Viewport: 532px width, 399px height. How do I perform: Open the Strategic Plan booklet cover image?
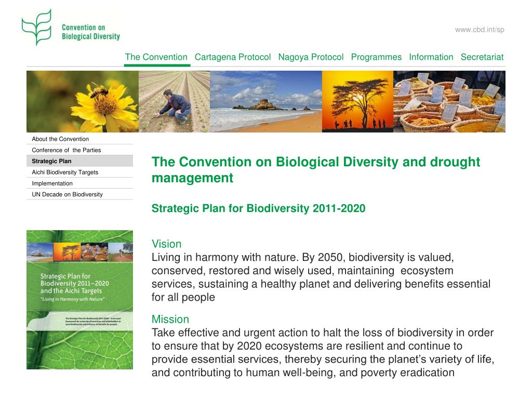click(x=79, y=300)
